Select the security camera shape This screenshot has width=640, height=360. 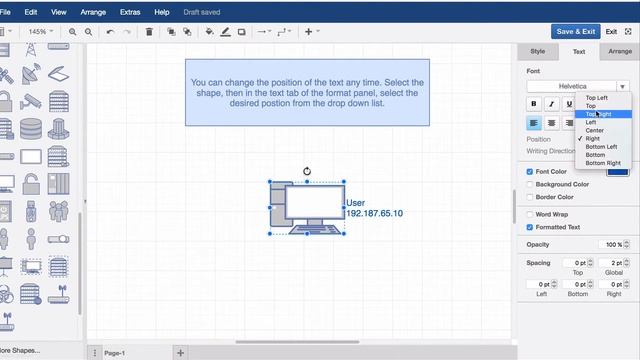pos(31,101)
